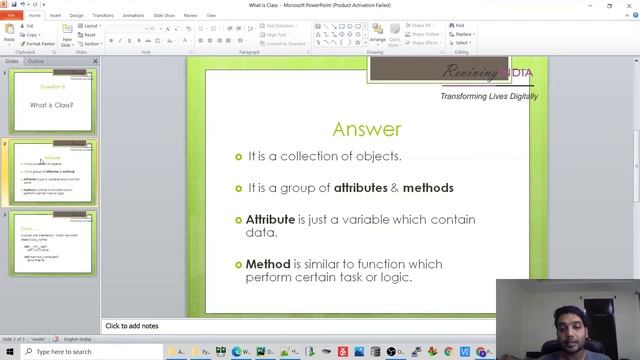The width and height of the screenshot is (640, 360).
Task: Click the 'Click to add notes' field
Action: 298,326
